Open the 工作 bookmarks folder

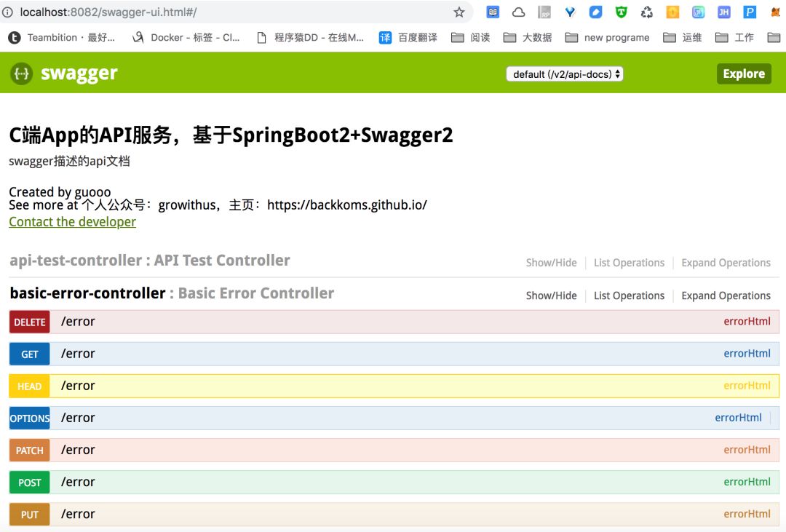[734, 38]
